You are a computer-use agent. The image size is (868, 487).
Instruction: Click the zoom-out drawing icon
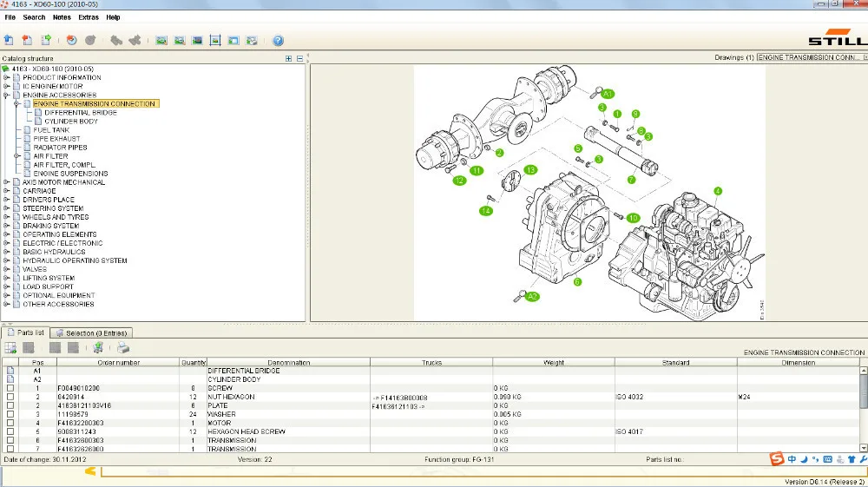[x=180, y=41]
